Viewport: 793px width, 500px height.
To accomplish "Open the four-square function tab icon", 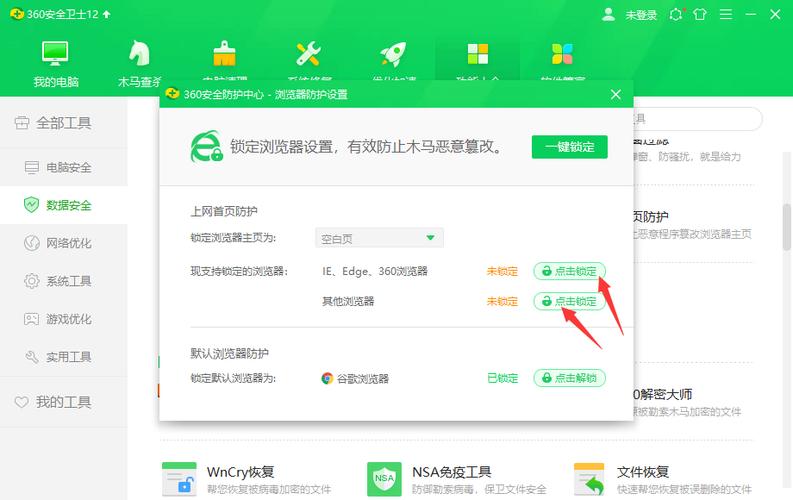I will click(x=478, y=54).
